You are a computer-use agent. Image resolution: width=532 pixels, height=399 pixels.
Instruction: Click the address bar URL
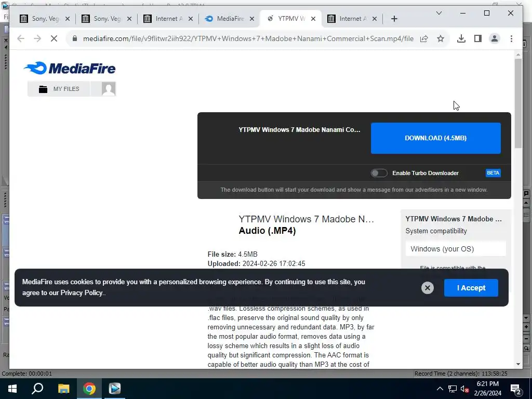coord(248,38)
